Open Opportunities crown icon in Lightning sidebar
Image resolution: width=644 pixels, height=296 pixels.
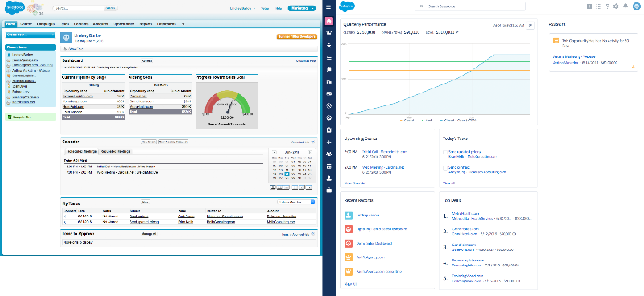pyautogui.click(x=328, y=33)
